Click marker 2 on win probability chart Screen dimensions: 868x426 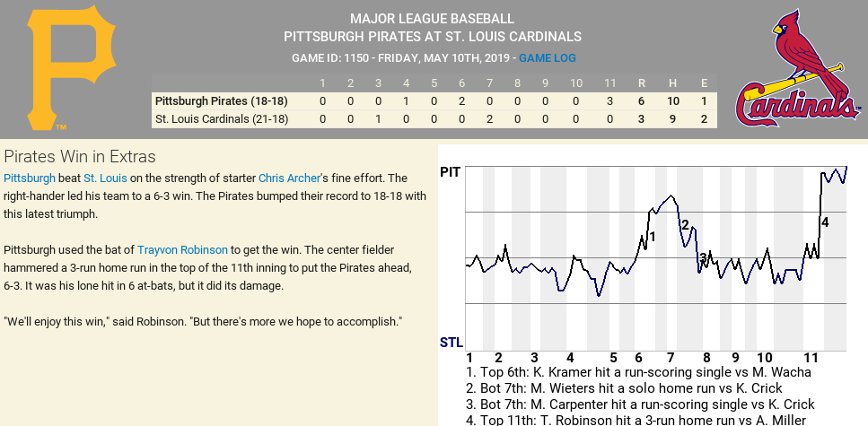(684, 225)
